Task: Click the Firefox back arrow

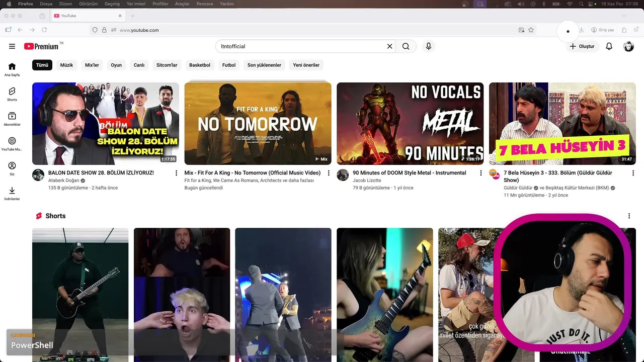Action: 20,30
